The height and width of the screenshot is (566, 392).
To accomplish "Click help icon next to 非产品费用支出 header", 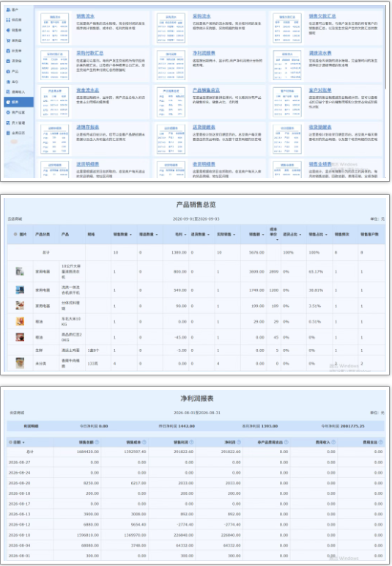I will tap(286, 442).
